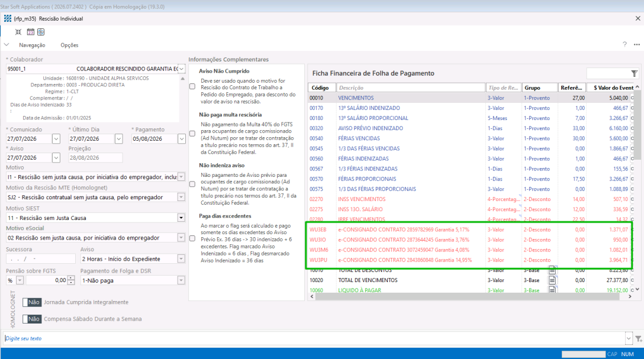The height and width of the screenshot is (359, 644).
Task: Open the Pagamento date picker
Action: click(182, 138)
